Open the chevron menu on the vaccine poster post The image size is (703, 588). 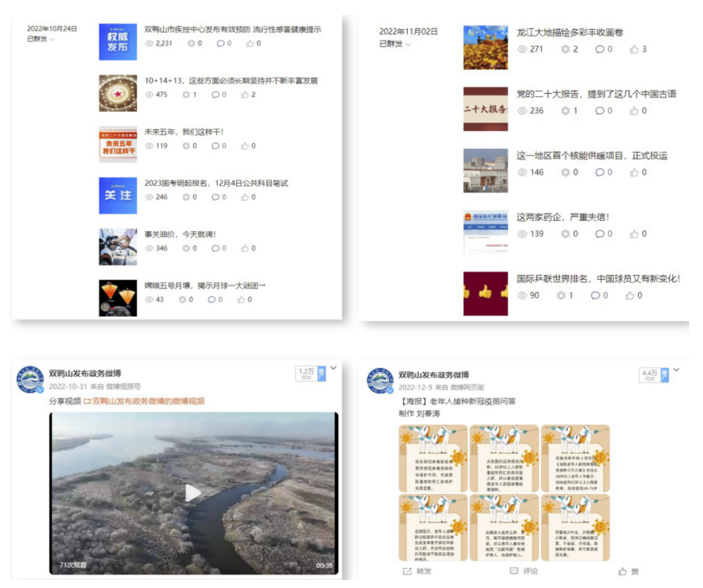675,370
